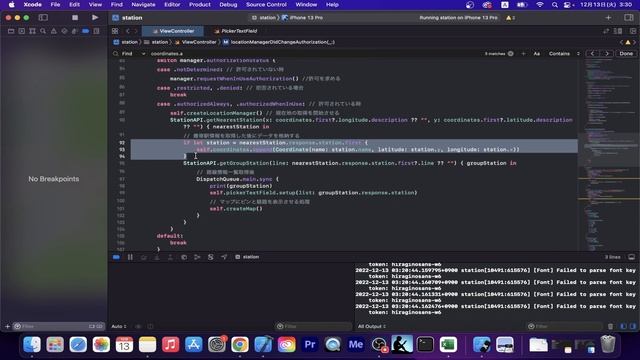Toggle case-sensitive Aa search option
This screenshot has width=640, height=360.
[537, 53]
